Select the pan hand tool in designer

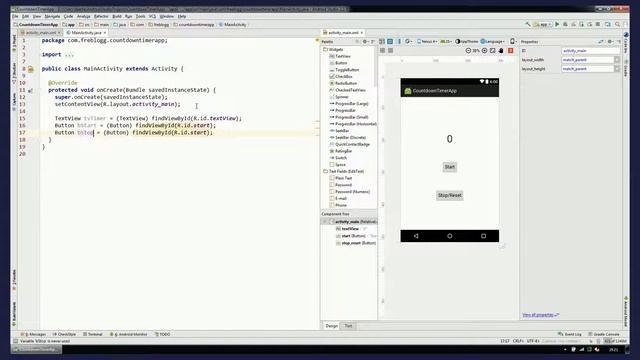point(501,51)
